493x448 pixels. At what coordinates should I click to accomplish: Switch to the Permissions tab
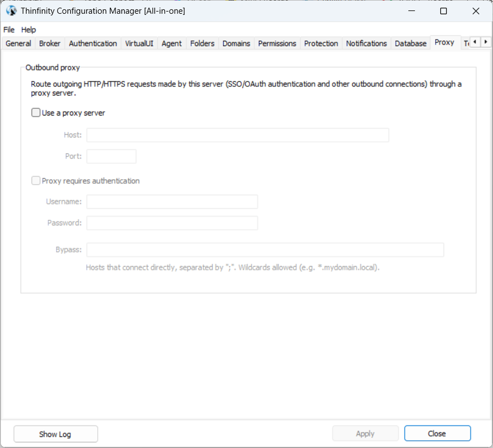point(277,43)
